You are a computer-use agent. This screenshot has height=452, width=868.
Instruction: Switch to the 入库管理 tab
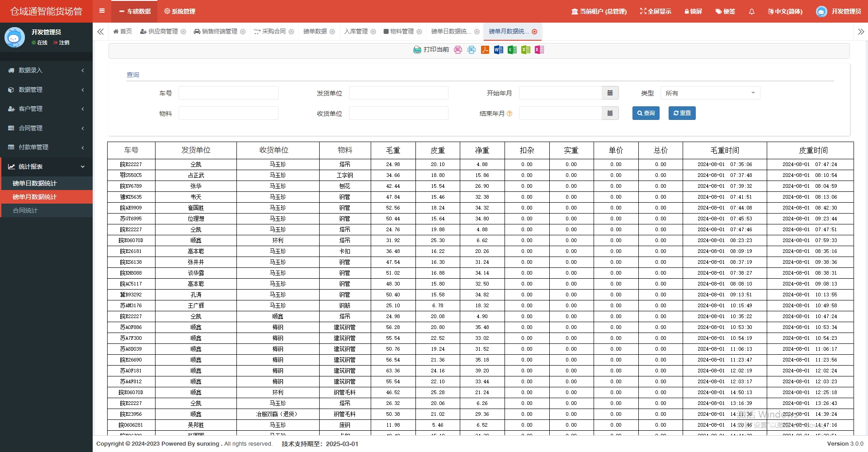[x=356, y=32]
